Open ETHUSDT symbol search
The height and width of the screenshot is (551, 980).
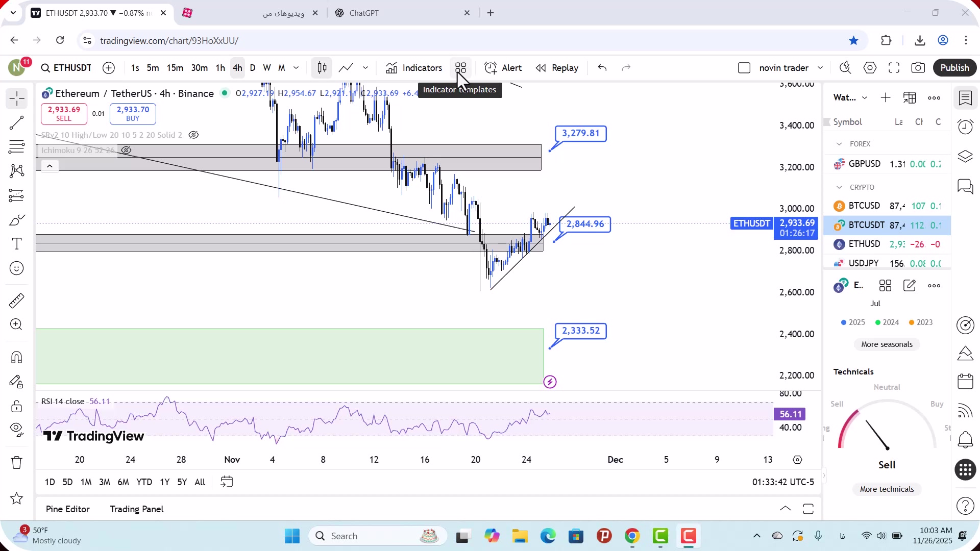click(66, 68)
